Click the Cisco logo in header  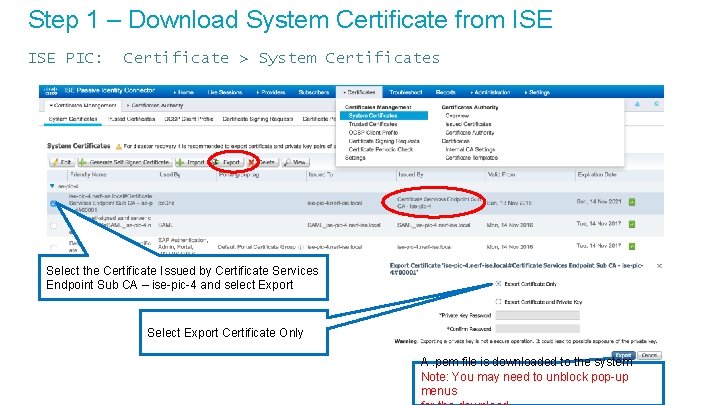[x=51, y=91]
